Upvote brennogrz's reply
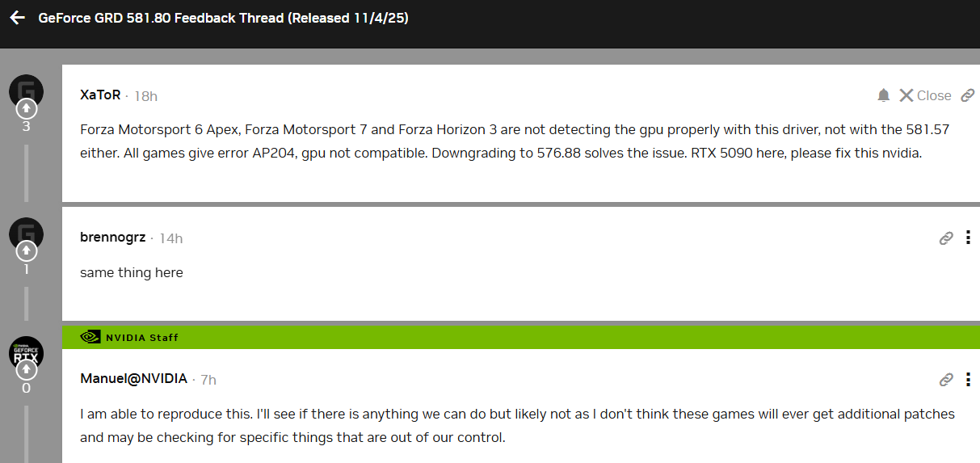 [26, 251]
